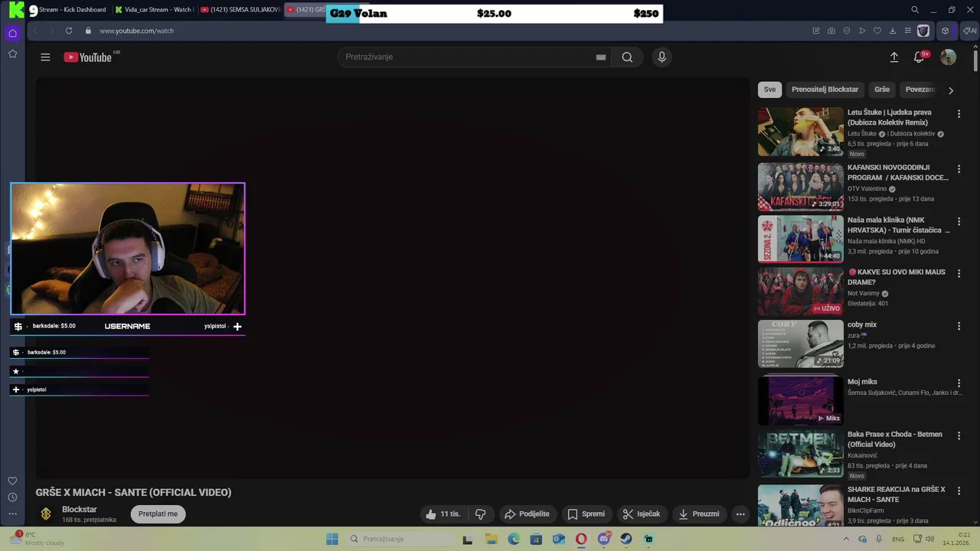Image resolution: width=980 pixels, height=551 pixels.
Task: Click the browser snapshot camera icon
Action: [831, 31]
